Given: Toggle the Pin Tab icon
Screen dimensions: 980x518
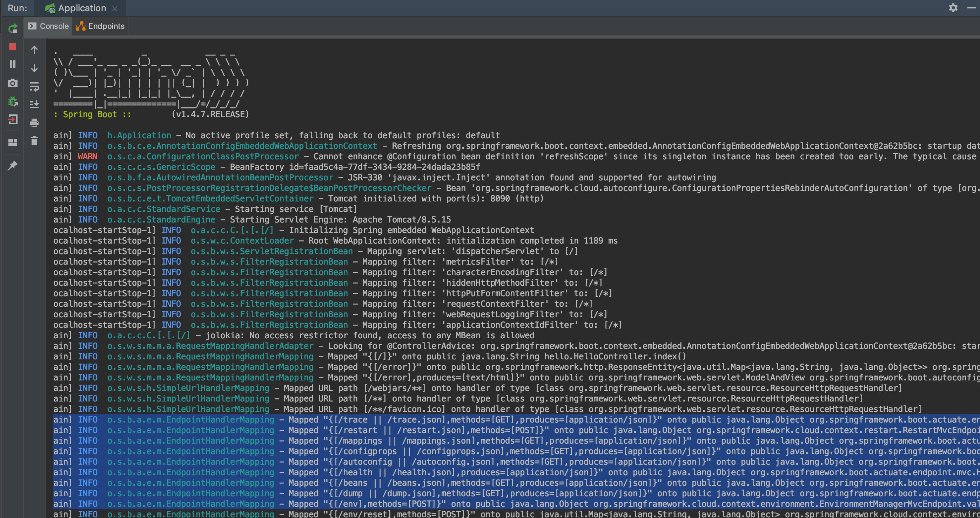Looking at the screenshot, I should tap(13, 166).
